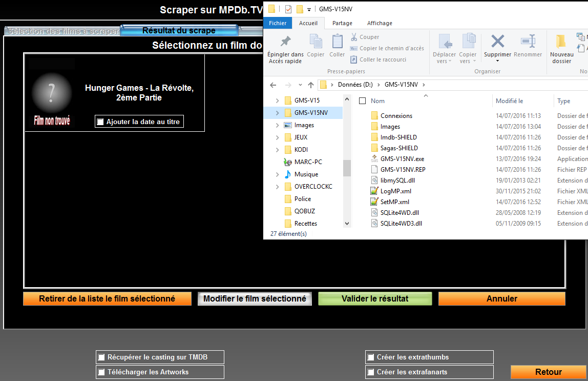Click the Annuler button
588x381 pixels.
coord(501,298)
